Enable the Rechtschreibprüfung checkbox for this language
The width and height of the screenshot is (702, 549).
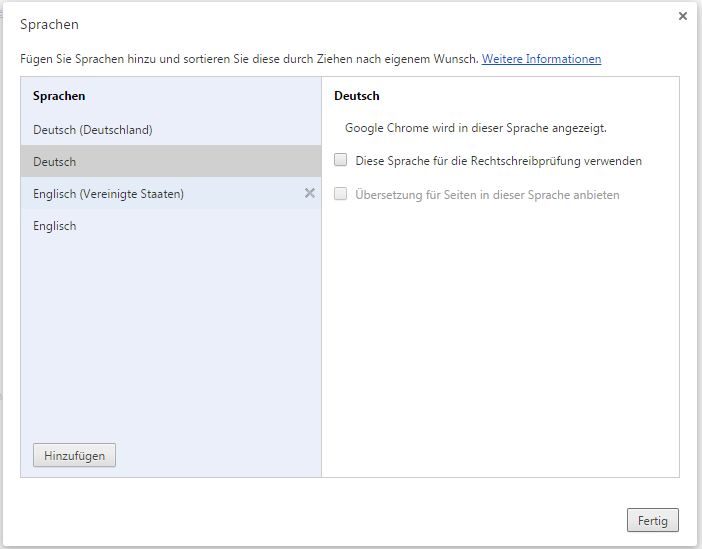coord(341,160)
